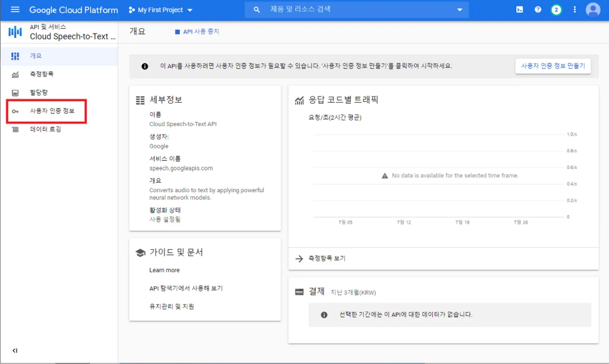Click the Cloud Speech-to-Text sidebar title
The width and height of the screenshot is (609, 364).
(73, 36)
